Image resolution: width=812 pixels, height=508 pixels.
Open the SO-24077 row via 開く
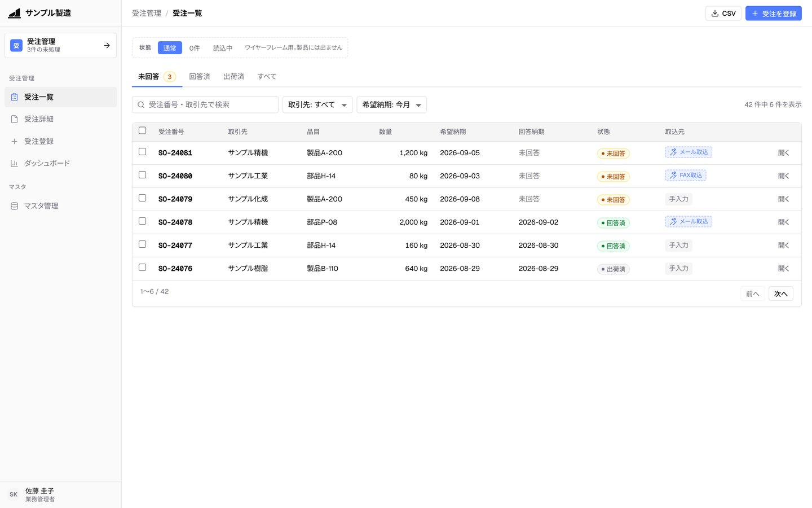(784, 246)
